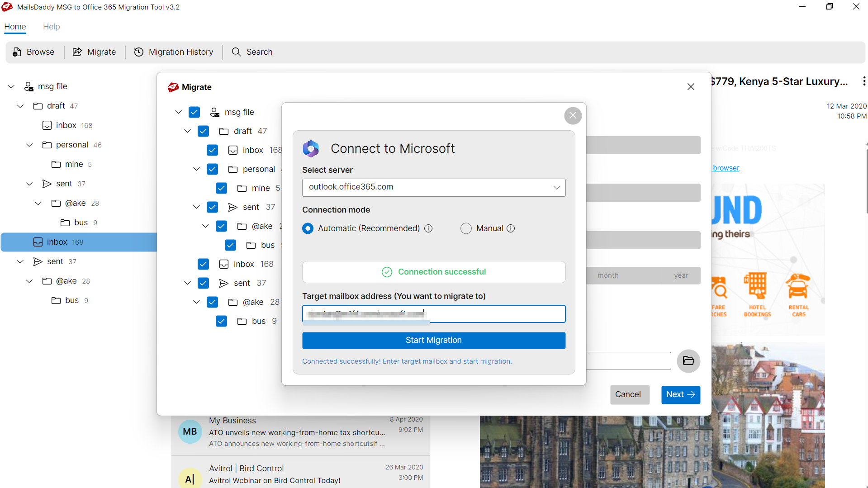Select Automatic (Recommended) connection mode
Screen dimensions: 868x488
click(308, 228)
